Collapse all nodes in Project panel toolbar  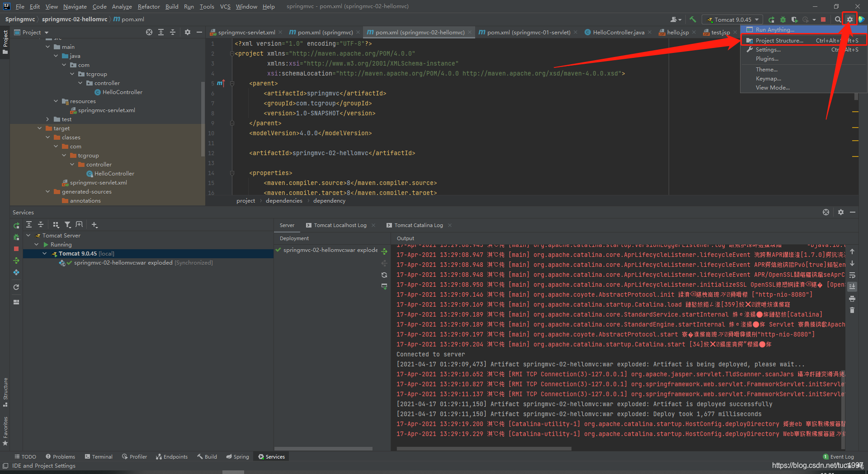pyautogui.click(x=173, y=32)
